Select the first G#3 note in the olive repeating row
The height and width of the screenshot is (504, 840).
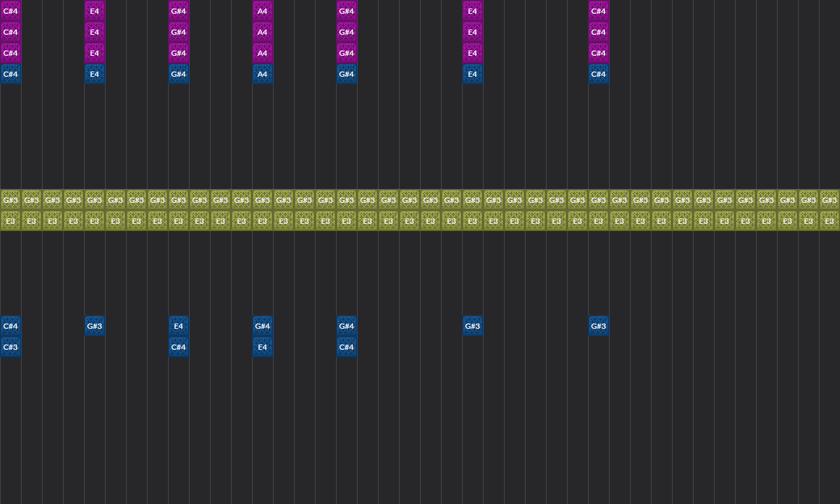tap(10, 200)
